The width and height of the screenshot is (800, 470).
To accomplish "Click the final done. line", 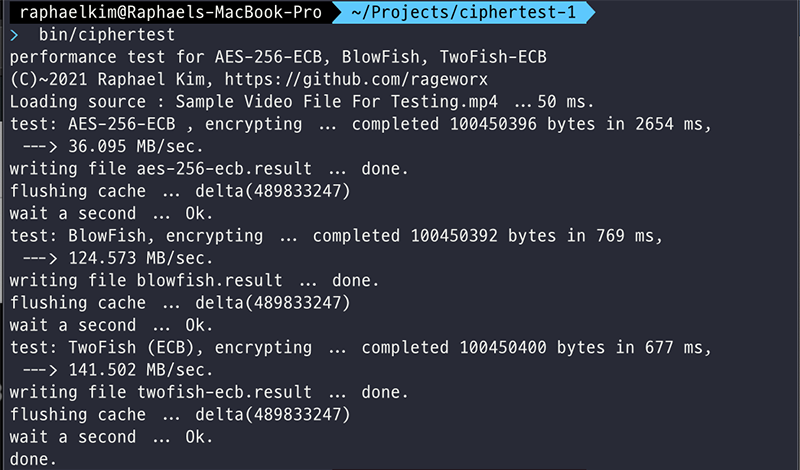I will pyautogui.click(x=33, y=459).
